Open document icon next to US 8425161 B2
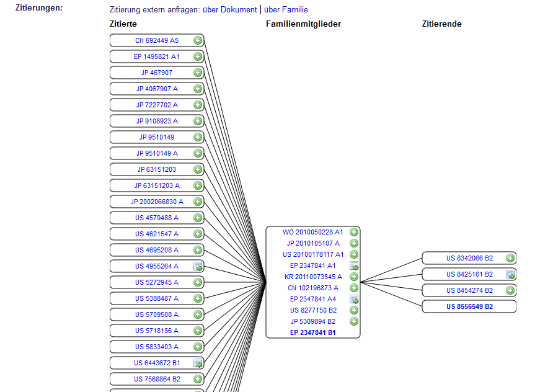 (510, 275)
